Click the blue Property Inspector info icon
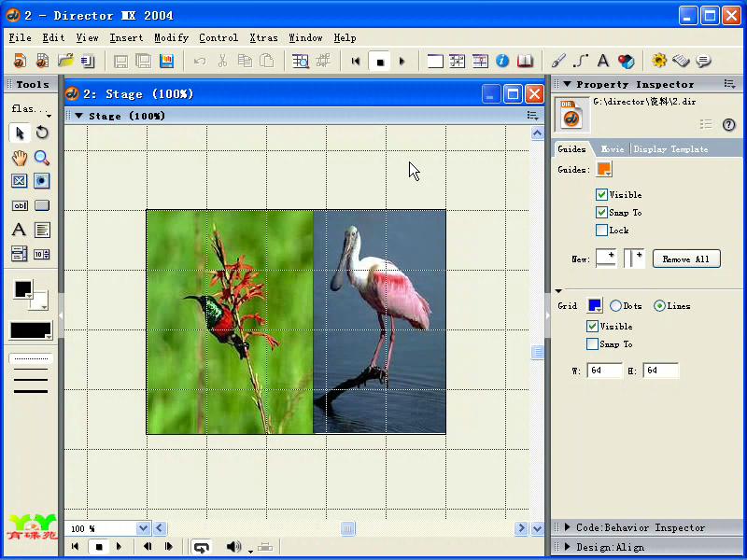This screenshot has width=747, height=560. click(502, 61)
